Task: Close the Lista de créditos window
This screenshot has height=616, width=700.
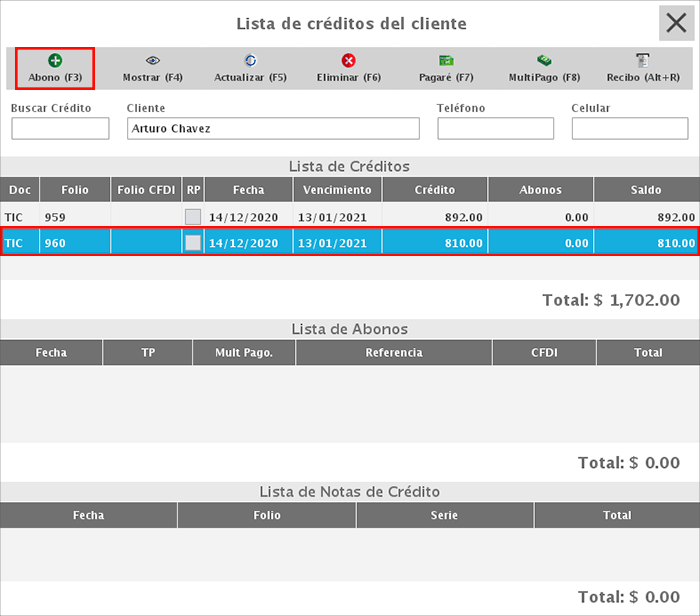Action: [676, 23]
